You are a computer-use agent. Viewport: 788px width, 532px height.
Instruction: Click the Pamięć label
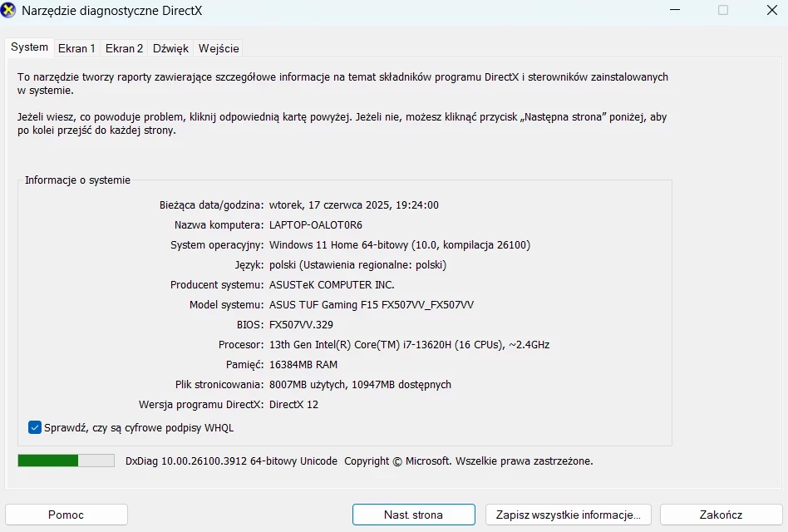(244, 365)
